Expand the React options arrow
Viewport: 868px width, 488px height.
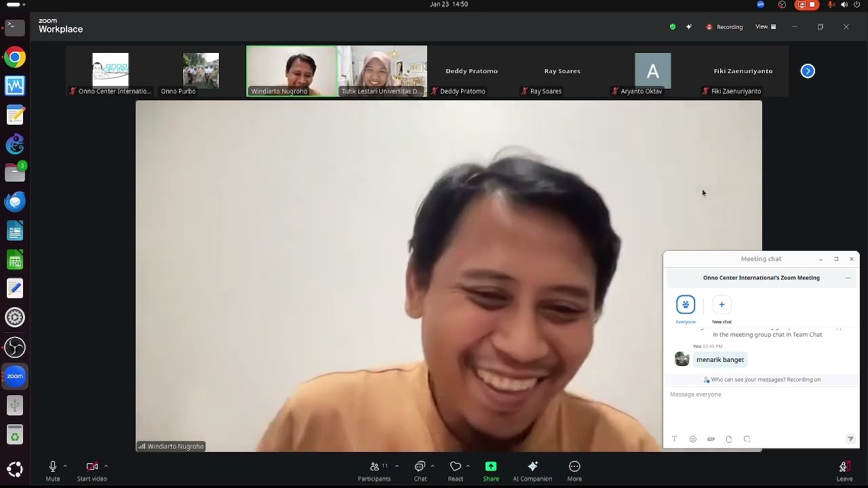pos(468,466)
